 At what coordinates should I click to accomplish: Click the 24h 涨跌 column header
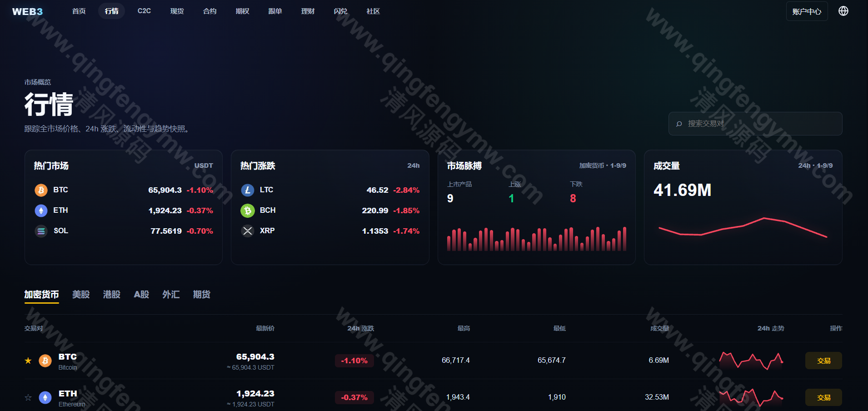point(361,328)
